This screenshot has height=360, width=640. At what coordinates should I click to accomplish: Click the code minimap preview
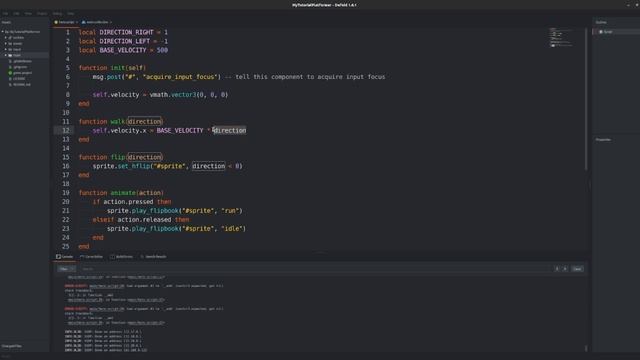(x=562, y=38)
